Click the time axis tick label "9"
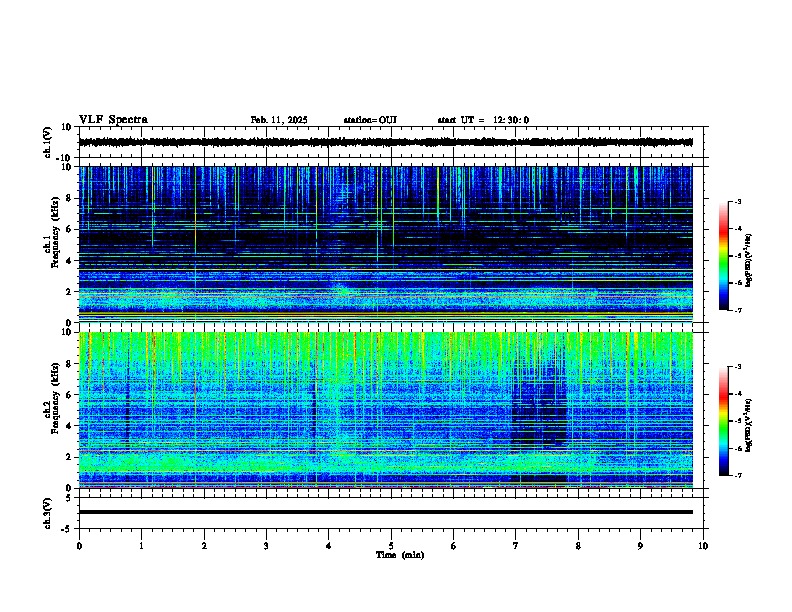 pyautogui.click(x=640, y=546)
